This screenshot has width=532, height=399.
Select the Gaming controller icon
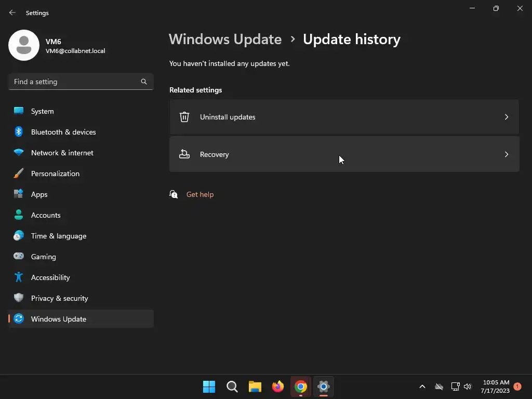click(19, 256)
